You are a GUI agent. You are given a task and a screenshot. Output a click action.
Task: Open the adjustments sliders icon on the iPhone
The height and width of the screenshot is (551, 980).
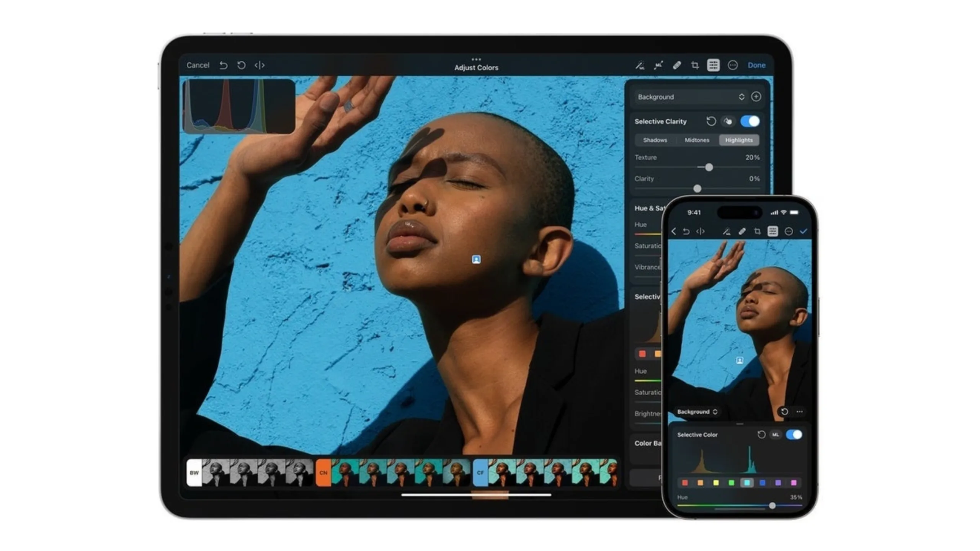tap(773, 231)
